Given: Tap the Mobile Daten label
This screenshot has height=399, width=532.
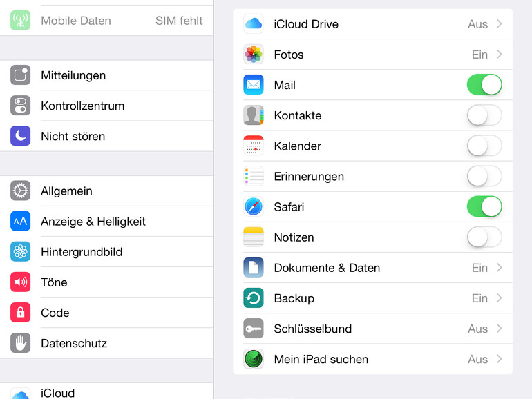Looking at the screenshot, I should pyautogui.click(x=76, y=21).
